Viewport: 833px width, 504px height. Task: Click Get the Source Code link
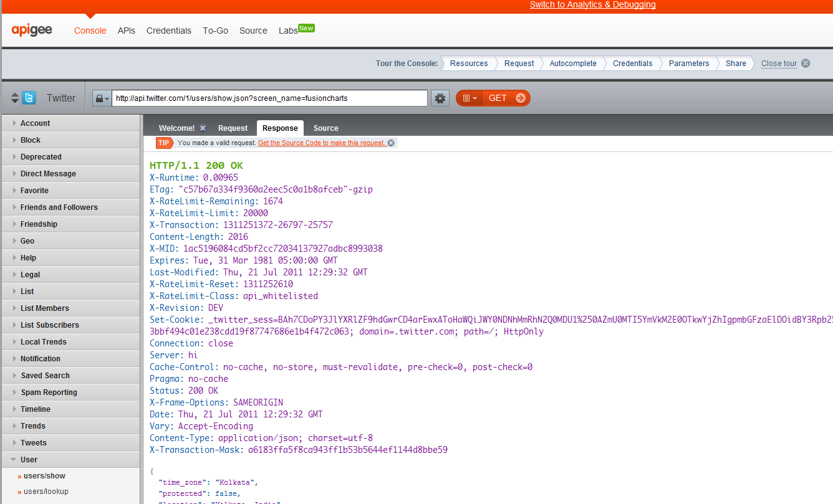(x=322, y=143)
